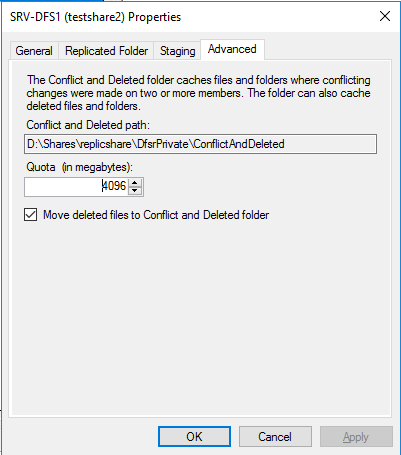The width and height of the screenshot is (401, 455).
Task: Click the Cancel button
Action: (275, 437)
